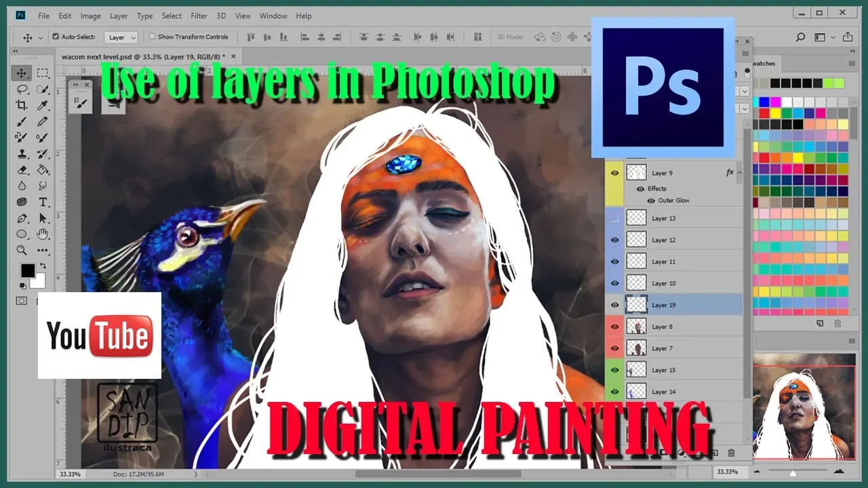Open the Filter menu

pyautogui.click(x=199, y=16)
